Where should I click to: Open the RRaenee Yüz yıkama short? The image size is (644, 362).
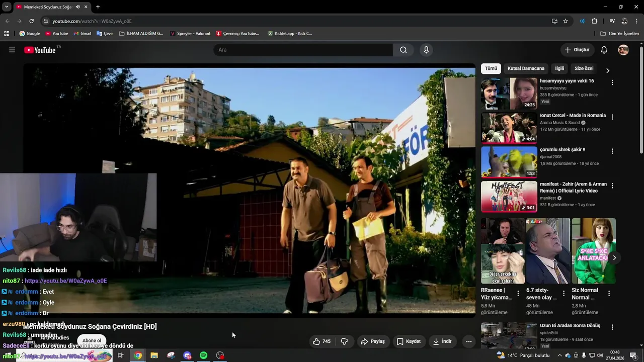pos(503,251)
